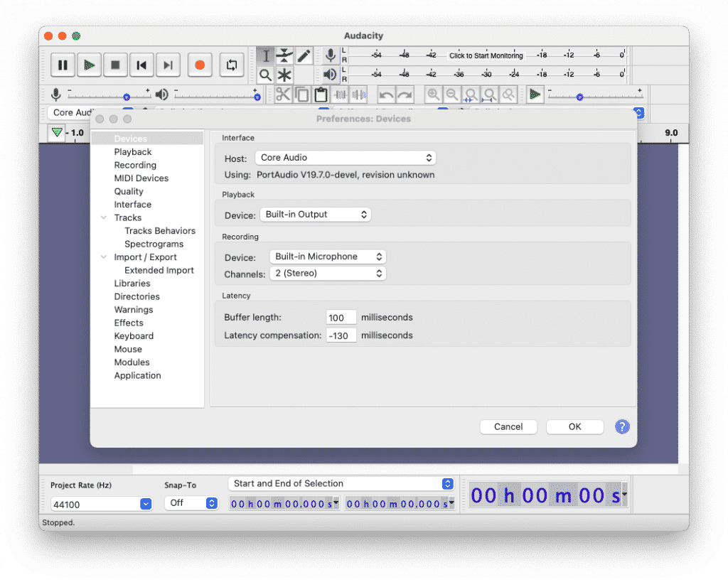Click the Cut scissors icon

pyautogui.click(x=283, y=95)
